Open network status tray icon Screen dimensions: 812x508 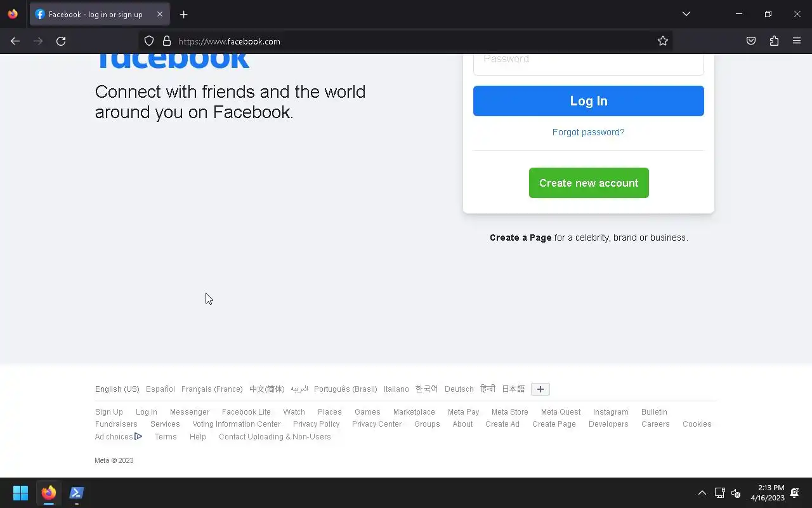720,493
